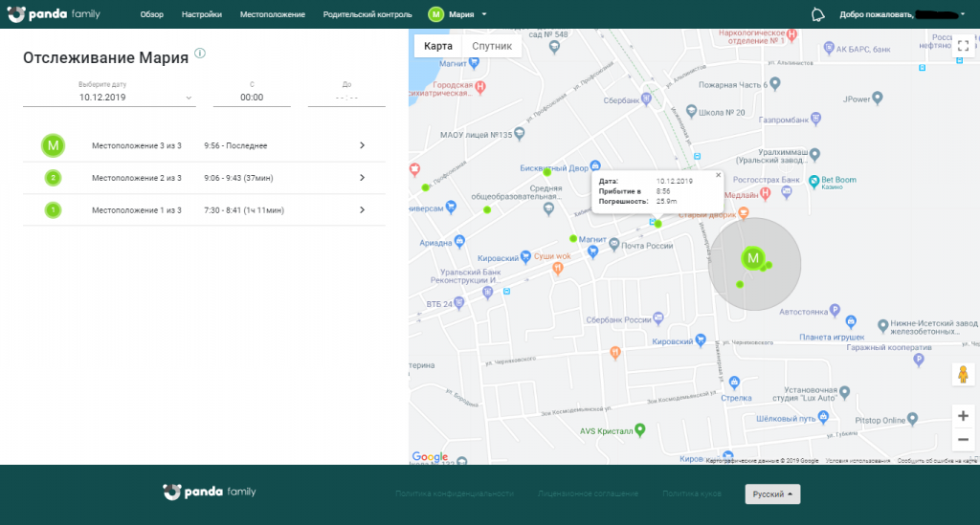Open the Русский language dropdown
This screenshot has height=525, width=980.
pos(772,494)
